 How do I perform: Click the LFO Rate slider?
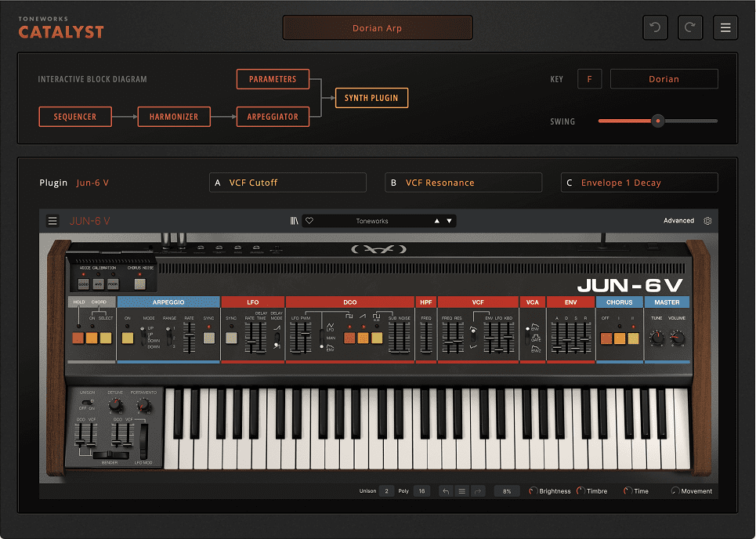(x=251, y=338)
